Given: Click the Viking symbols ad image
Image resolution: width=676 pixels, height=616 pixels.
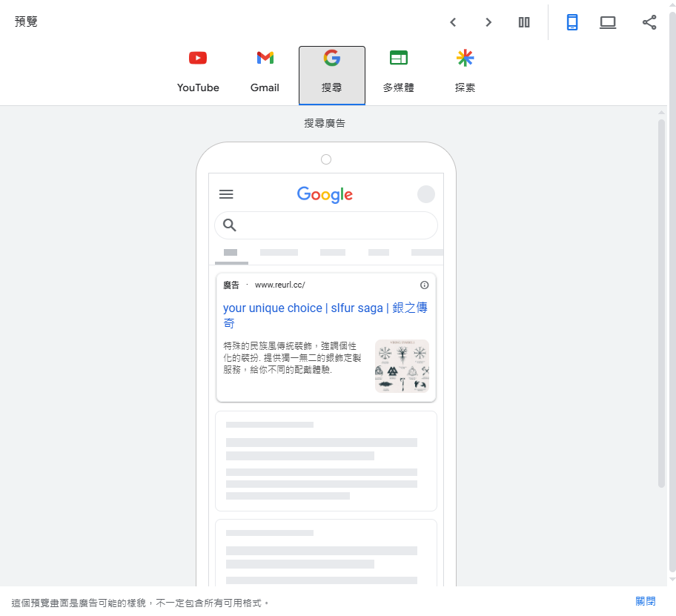Looking at the screenshot, I should coord(402,366).
